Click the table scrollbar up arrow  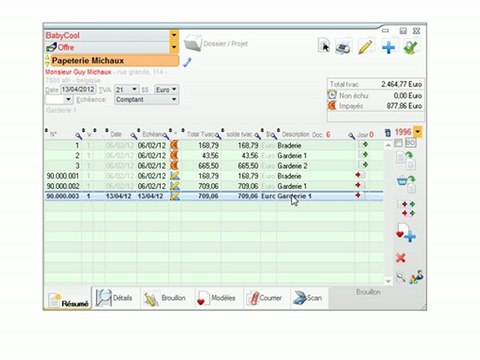(388, 145)
